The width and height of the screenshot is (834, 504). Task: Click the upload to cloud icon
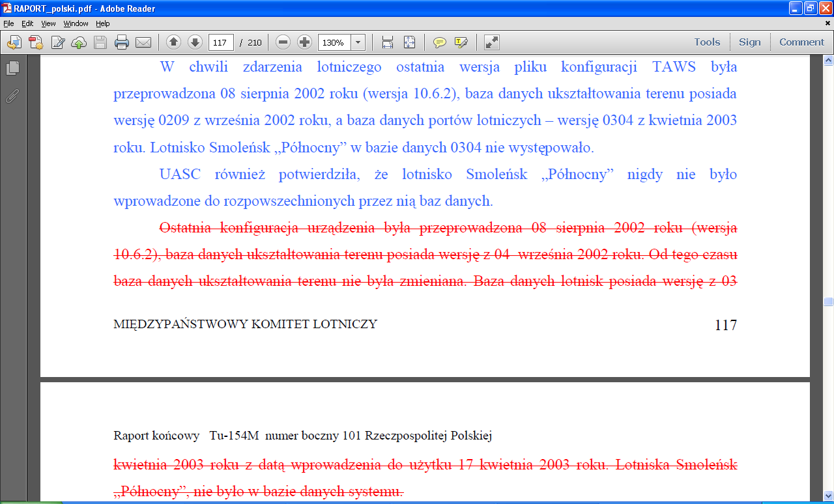pyautogui.click(x=79, y=42)
